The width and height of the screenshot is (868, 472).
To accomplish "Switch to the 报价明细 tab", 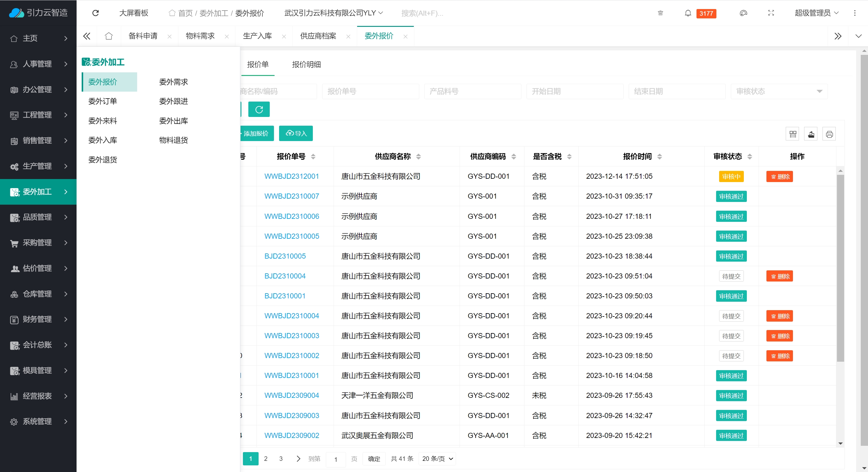I will point(306,64).
